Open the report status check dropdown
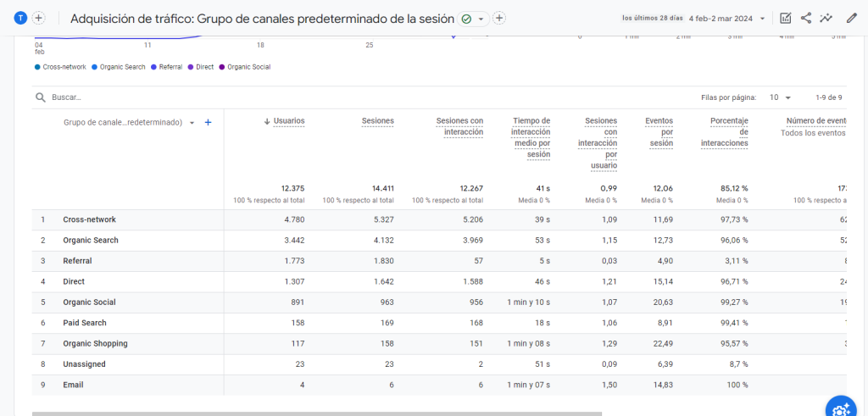Screen dimensions: 868x416 [x=473, y=18]
